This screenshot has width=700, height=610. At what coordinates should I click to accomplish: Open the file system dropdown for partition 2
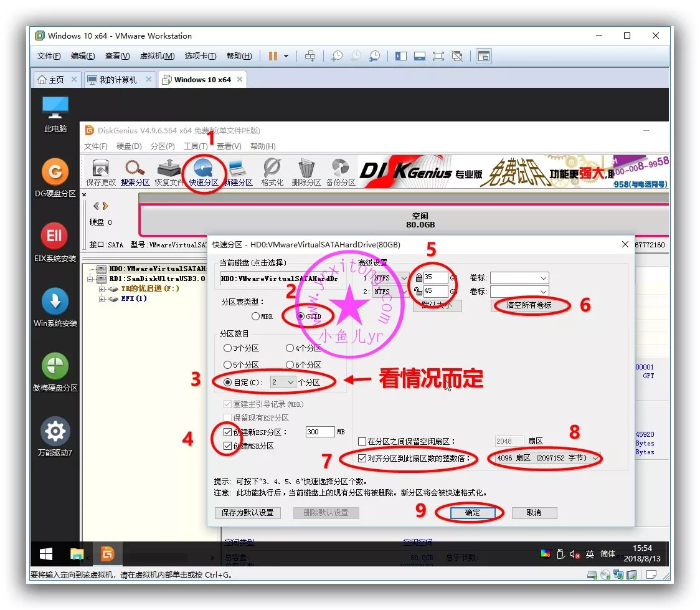(390, 292)
